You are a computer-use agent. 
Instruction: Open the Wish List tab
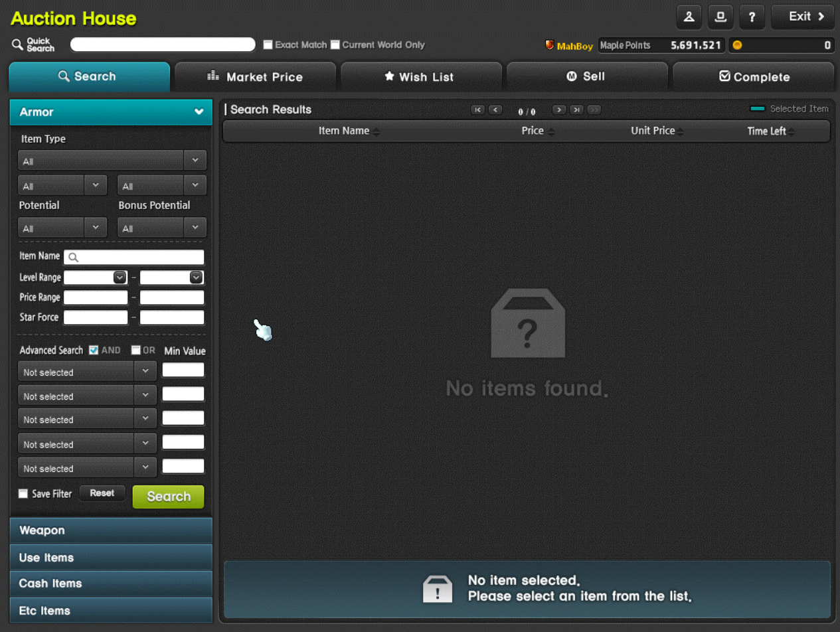[422, 77]
